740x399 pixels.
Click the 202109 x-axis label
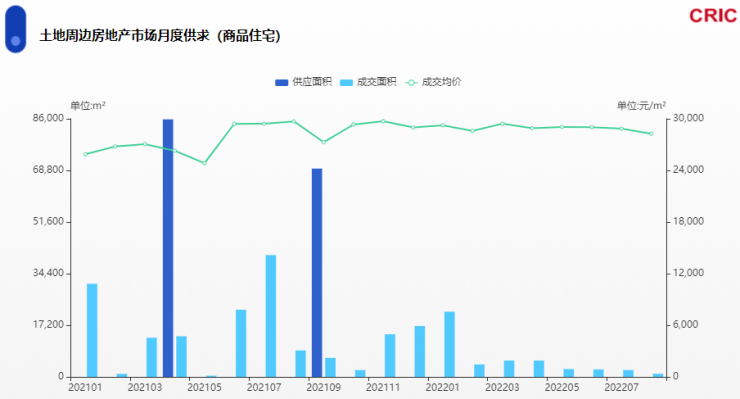pos(323,388)
